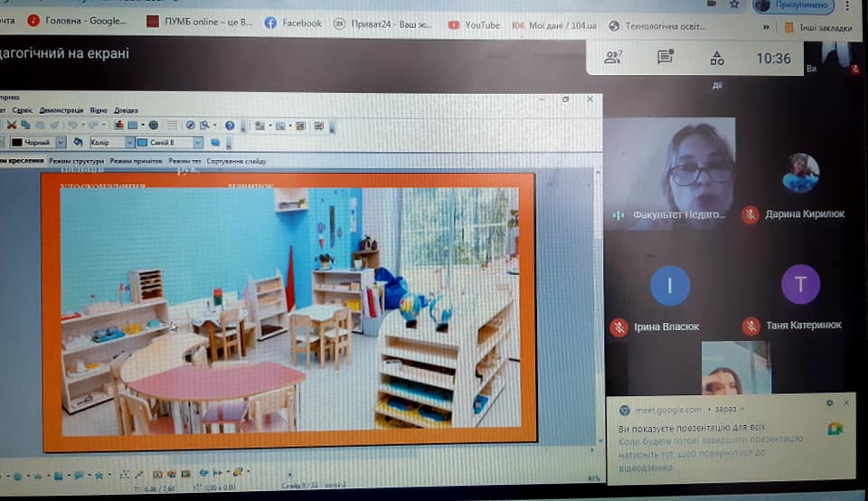Open the Chrome three-dot menu
The width and height of the screenshot is (868, 501).
point(847,5)
